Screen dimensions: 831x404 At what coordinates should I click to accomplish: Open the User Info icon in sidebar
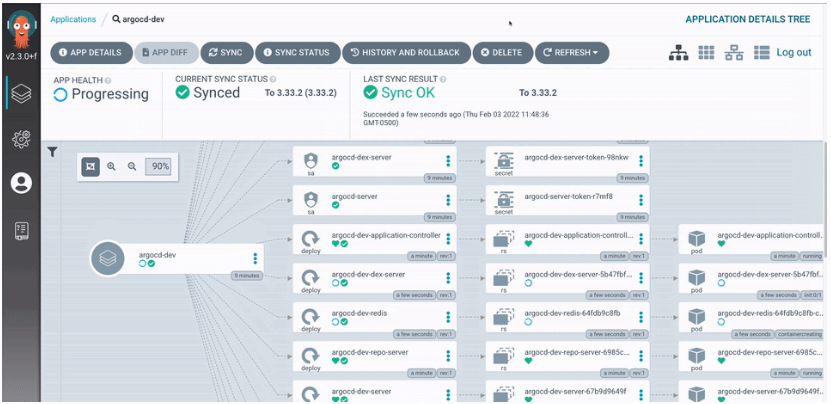pyautogui.click(x=21, y=183)
